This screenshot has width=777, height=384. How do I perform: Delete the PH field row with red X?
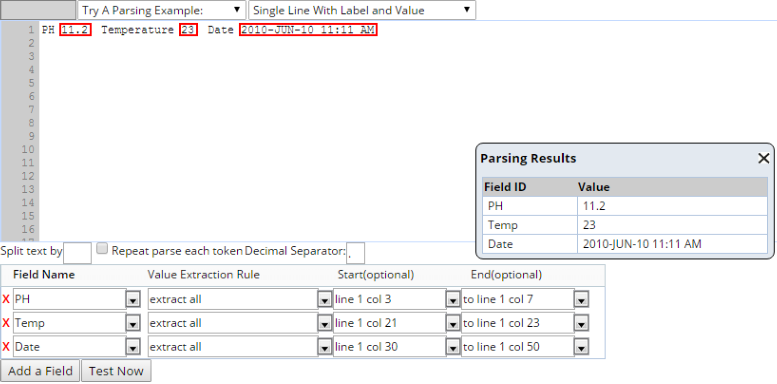[x=6, y=299]
